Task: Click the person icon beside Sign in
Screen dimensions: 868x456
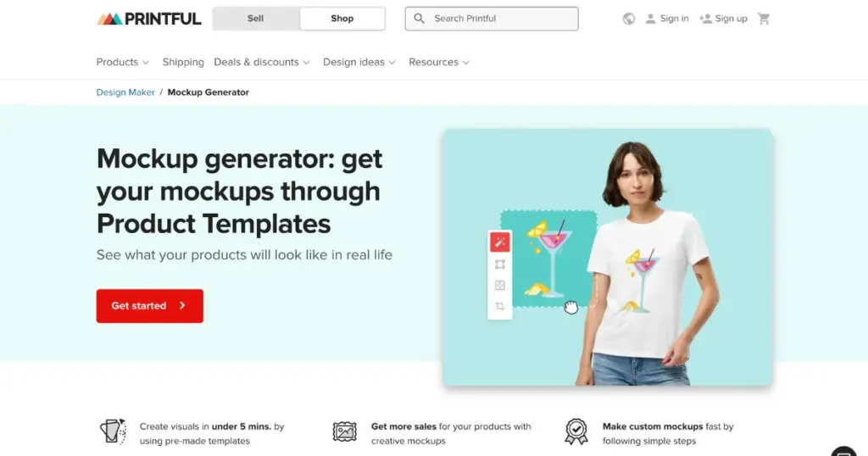Action: tap(650, 19)
